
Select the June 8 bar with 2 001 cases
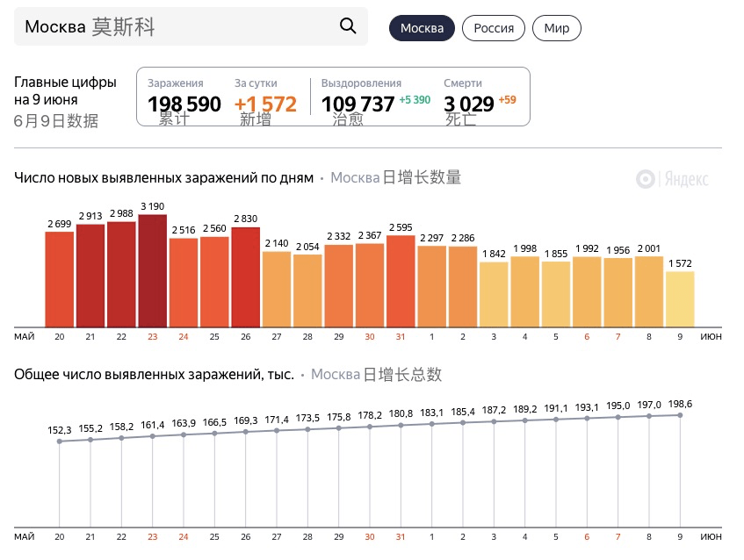(648, 291)
